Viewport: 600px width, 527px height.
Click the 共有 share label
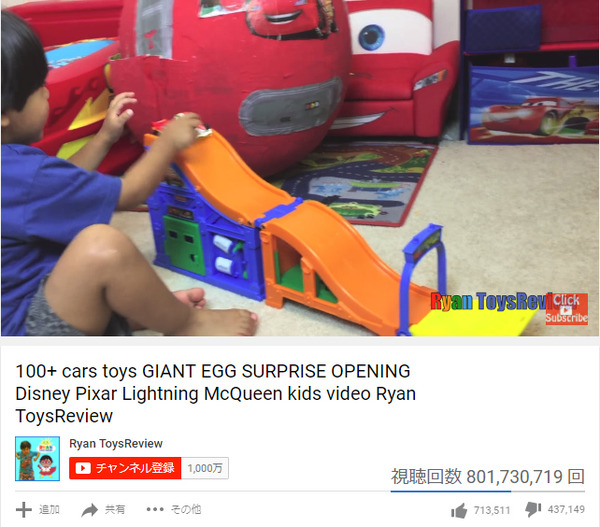[x=115, y=509]
